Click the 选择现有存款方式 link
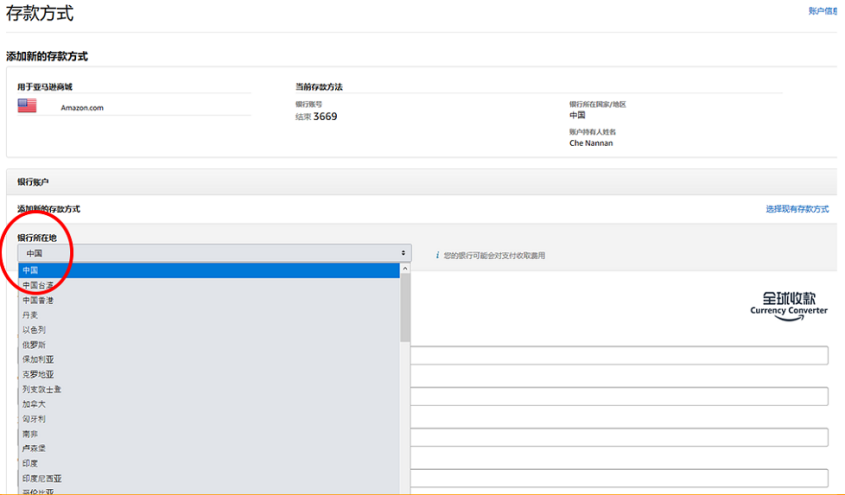The width and height of the screenshot is (845, 495). 796,209
